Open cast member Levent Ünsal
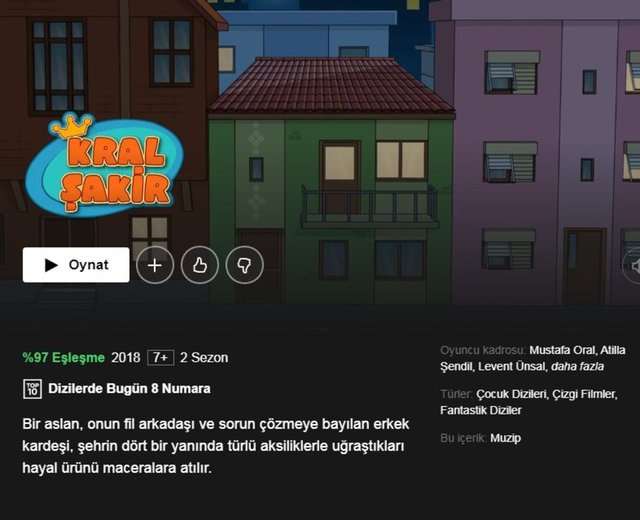The image size is (640, 520). 511,367
